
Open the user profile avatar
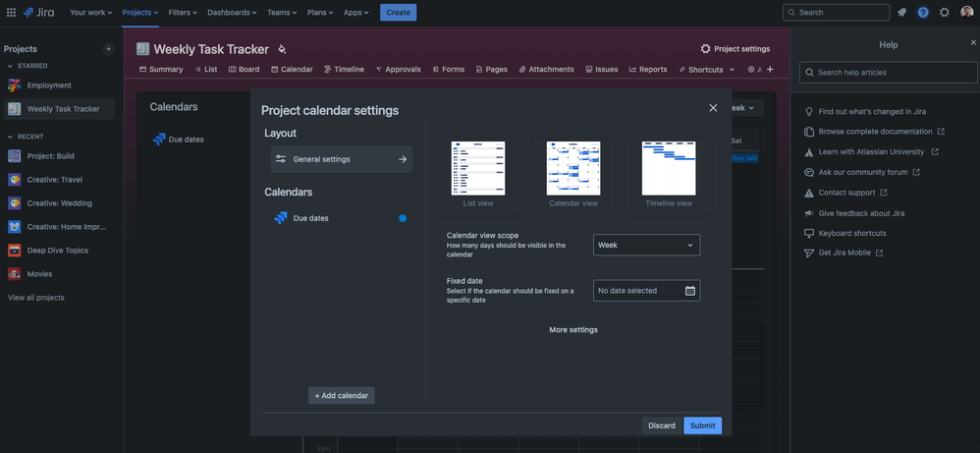coord(967,13)
